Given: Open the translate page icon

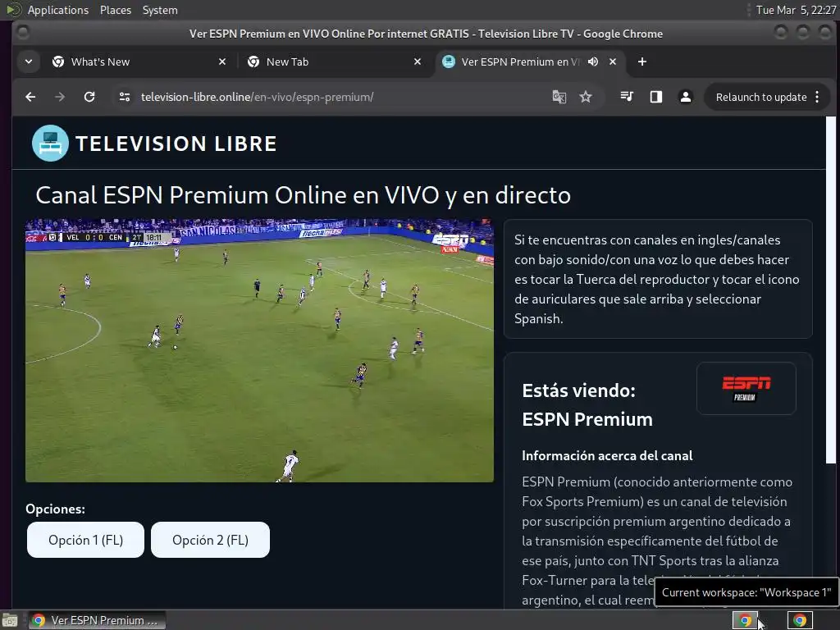Looking at the screenshot, I should point(559,97).
